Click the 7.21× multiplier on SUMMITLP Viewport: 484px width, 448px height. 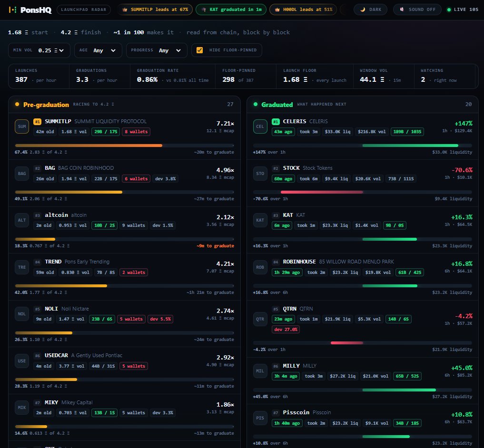coord(225,124)
